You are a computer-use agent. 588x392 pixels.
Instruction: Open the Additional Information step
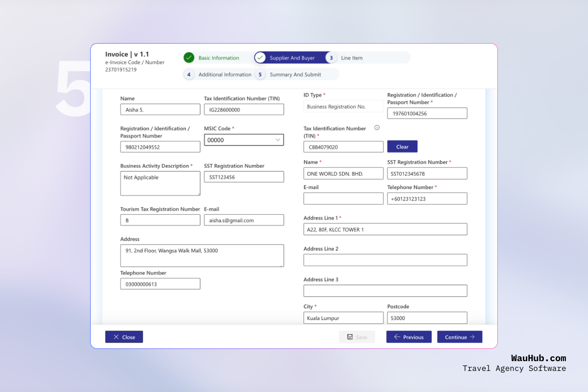225,74
